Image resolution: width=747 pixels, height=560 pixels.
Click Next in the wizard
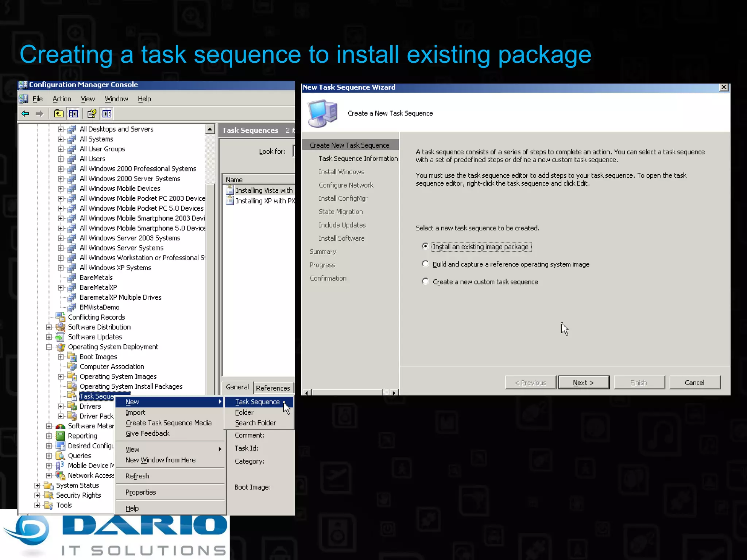(x=584, y=382)
